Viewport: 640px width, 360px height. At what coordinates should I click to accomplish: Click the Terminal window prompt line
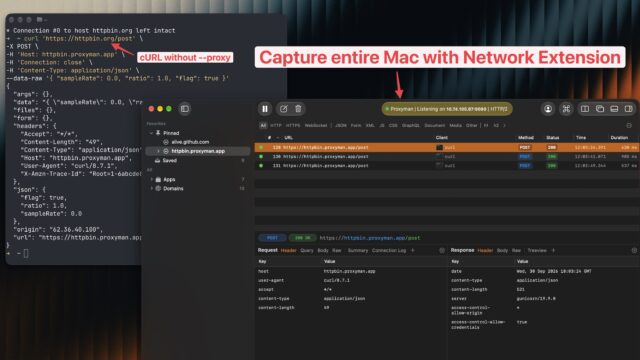click(x=18, y=253)
